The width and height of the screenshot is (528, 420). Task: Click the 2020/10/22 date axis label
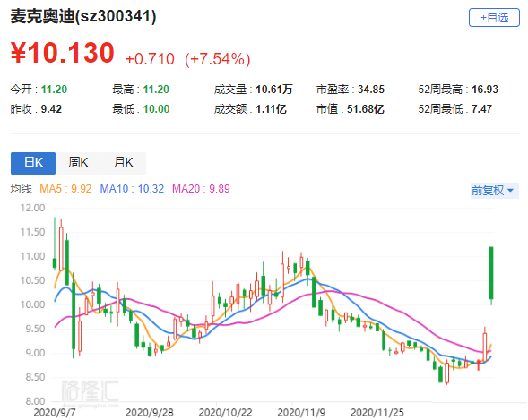[x=225, y=412]
